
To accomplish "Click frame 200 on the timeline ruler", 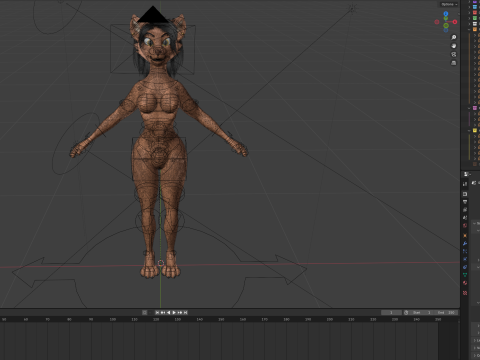I will [x=330, y=319].
